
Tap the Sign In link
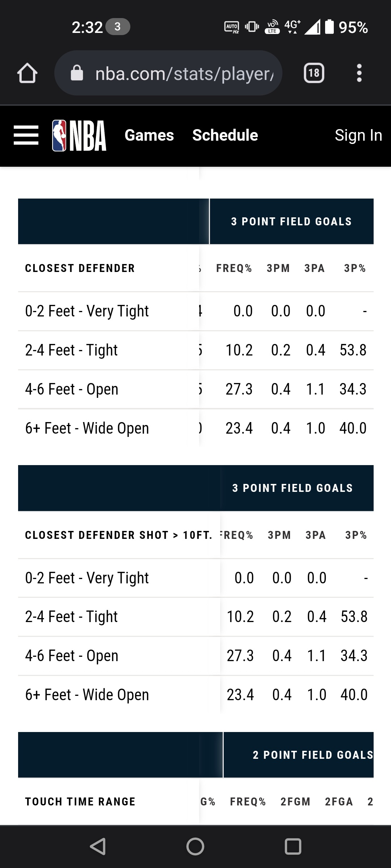(358, 135)
